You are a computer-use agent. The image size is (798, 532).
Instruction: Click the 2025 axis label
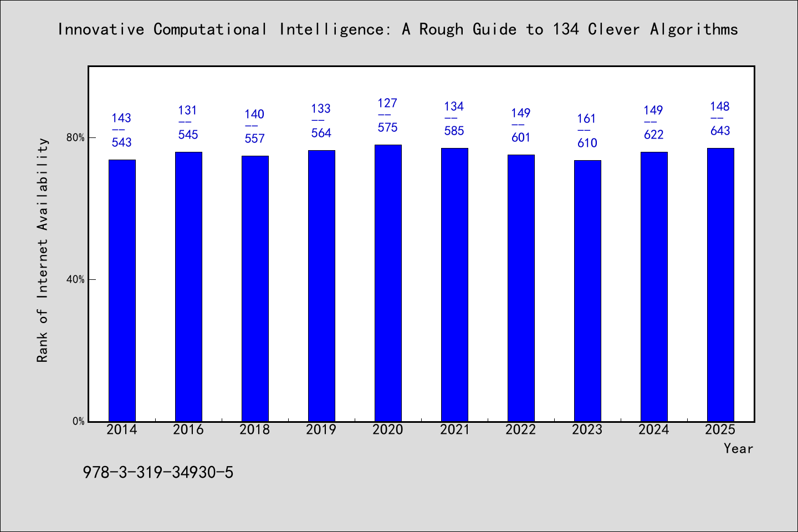[x=720, y=429]
